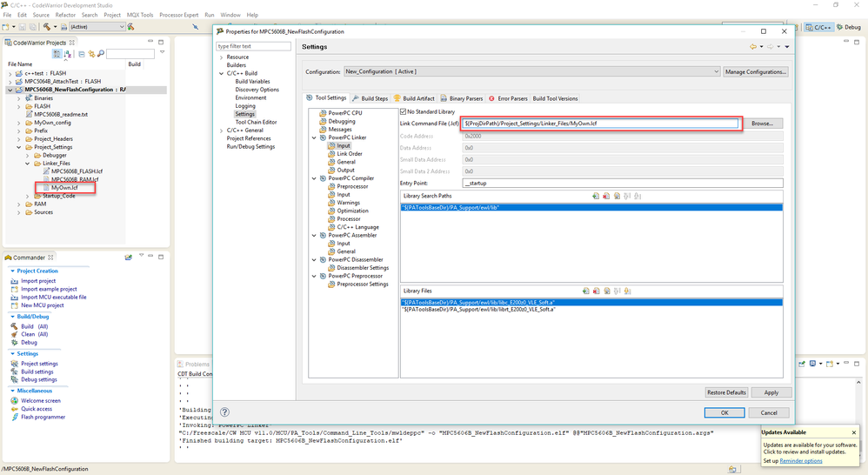Collapse the PowerPC Assembler tree node

click(314, 235)
